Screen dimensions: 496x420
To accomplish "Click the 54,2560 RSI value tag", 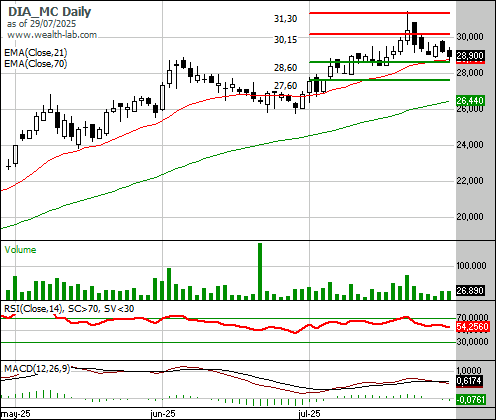I will pos(473,327).
